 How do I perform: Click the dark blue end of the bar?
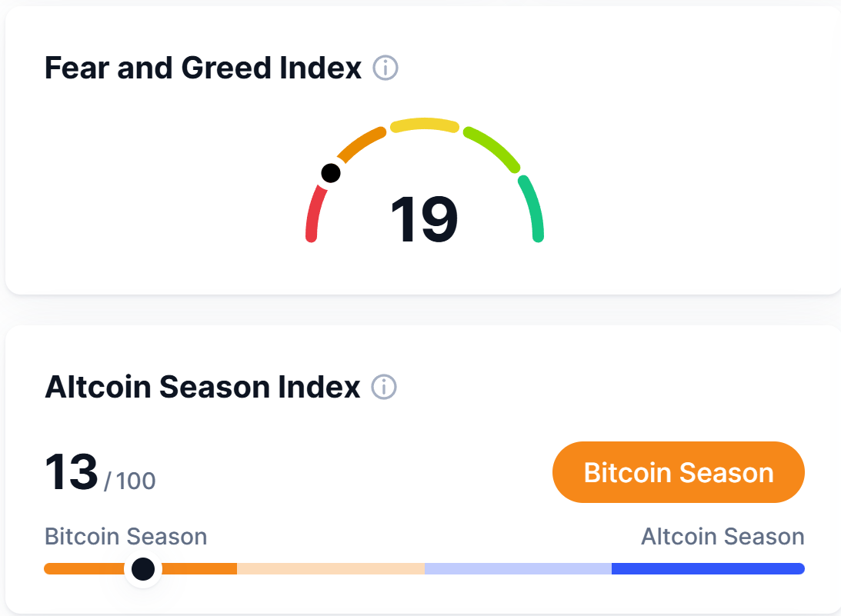coord(708,569)
